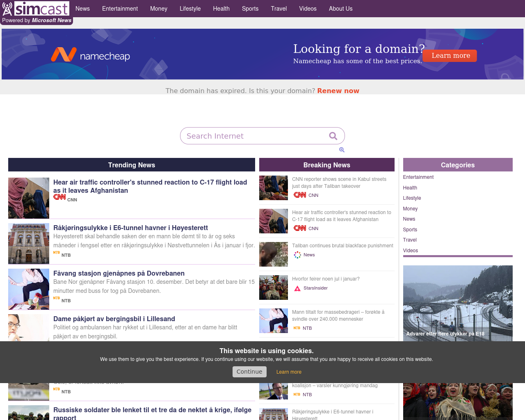Open the Money menu item
Screen dimensions: 525x420
click(159, 9)
